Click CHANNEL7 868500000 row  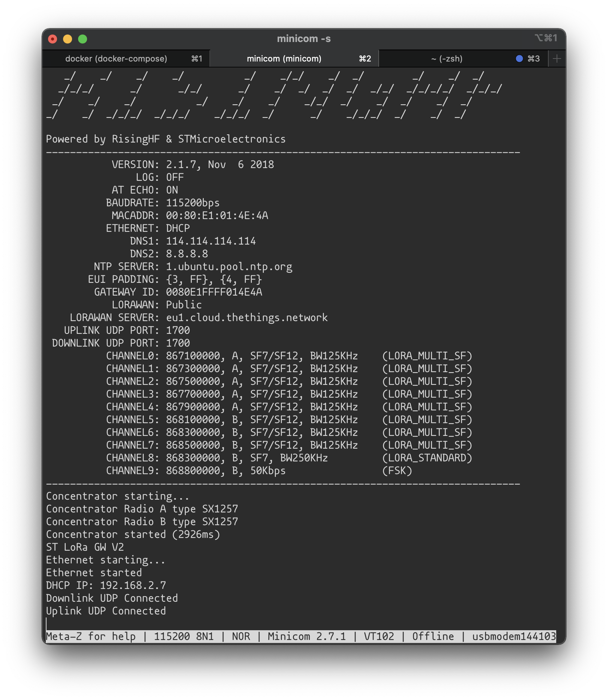pyautogui.click(x=289, y=445)
